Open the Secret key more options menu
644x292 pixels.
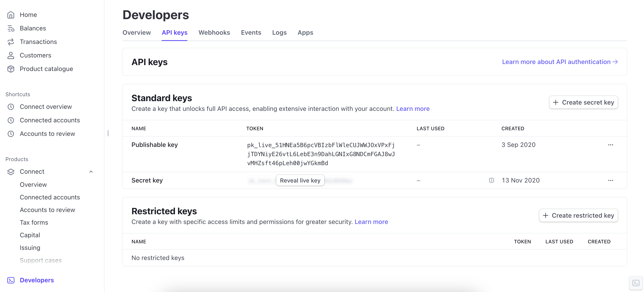610,180
